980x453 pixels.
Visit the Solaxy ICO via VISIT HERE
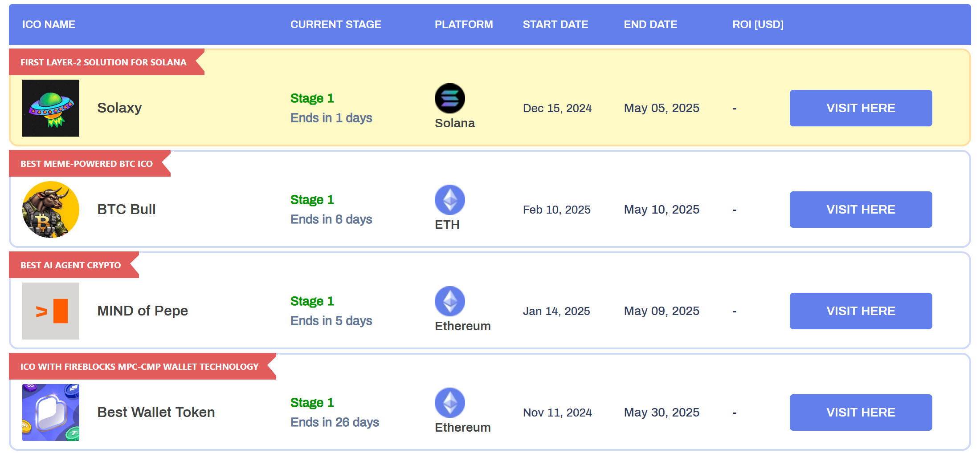tap(861, 108)
